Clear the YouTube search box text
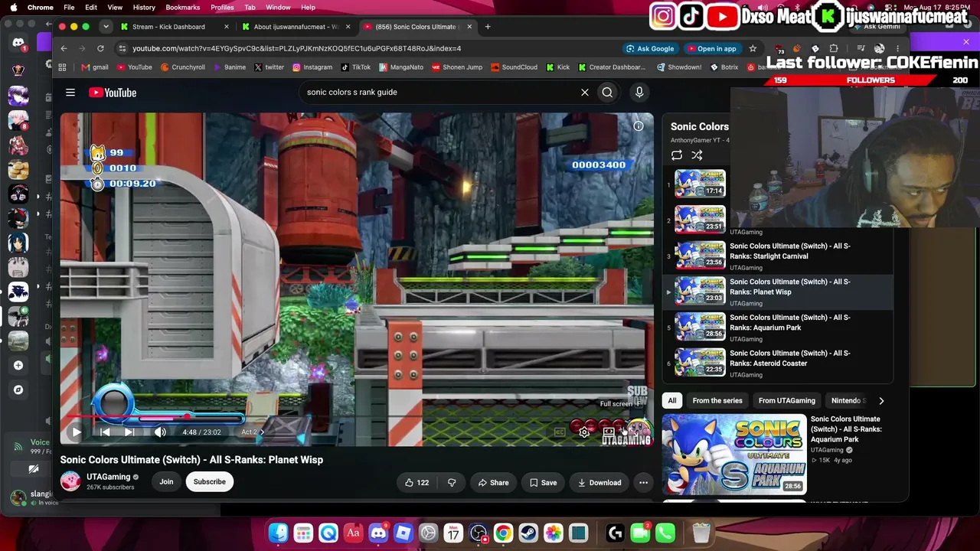Screen dimensions: 980x551 pyautogui.click(x=585, y=93)
